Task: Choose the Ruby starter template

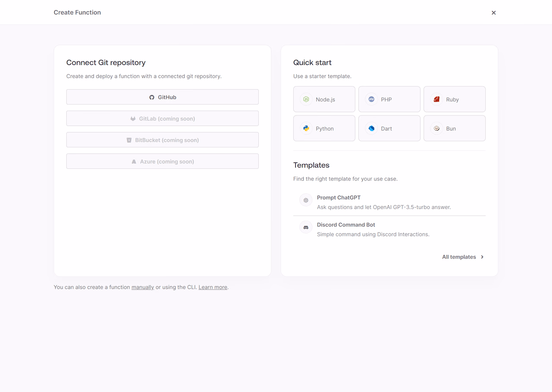Action: click(455, 99)
